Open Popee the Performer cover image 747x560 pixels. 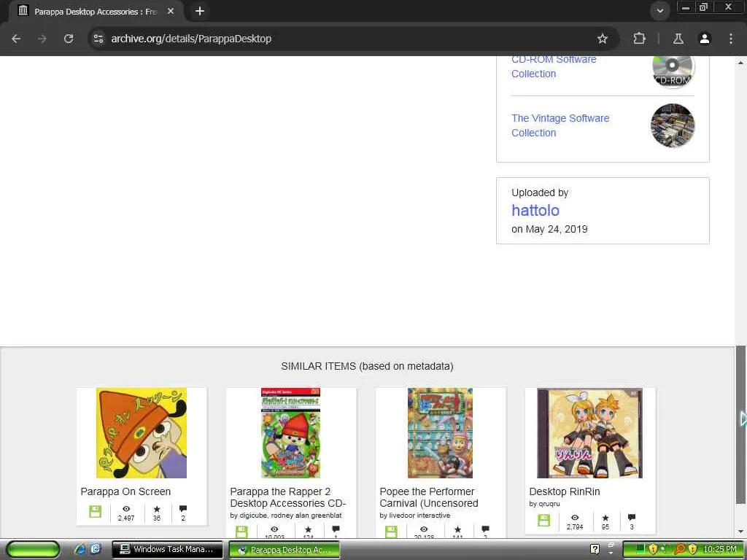(440, 433)
